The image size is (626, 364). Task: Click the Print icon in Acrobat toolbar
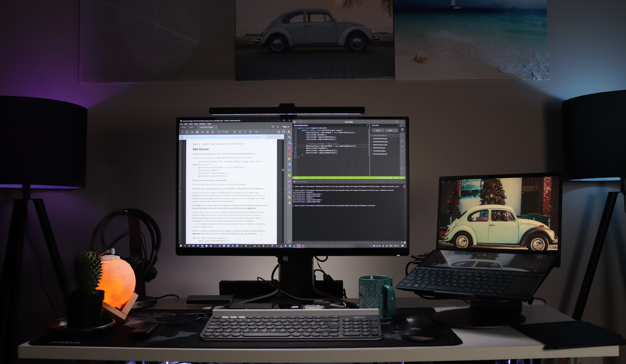click(197, 132)
